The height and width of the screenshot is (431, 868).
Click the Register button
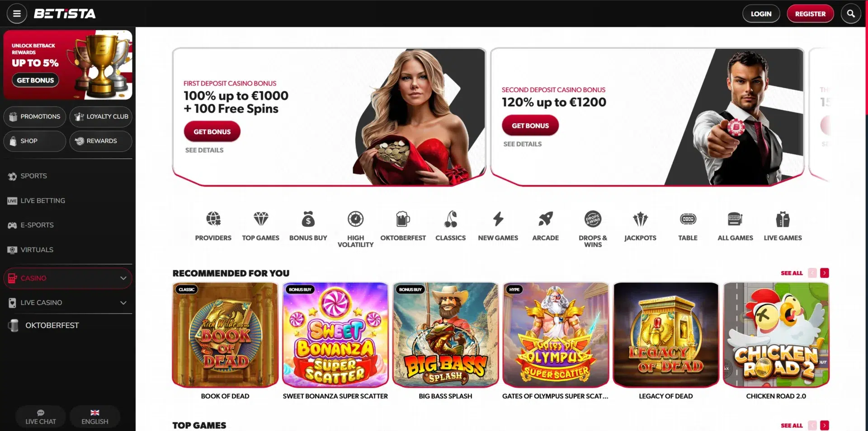[x=810, y=14]
